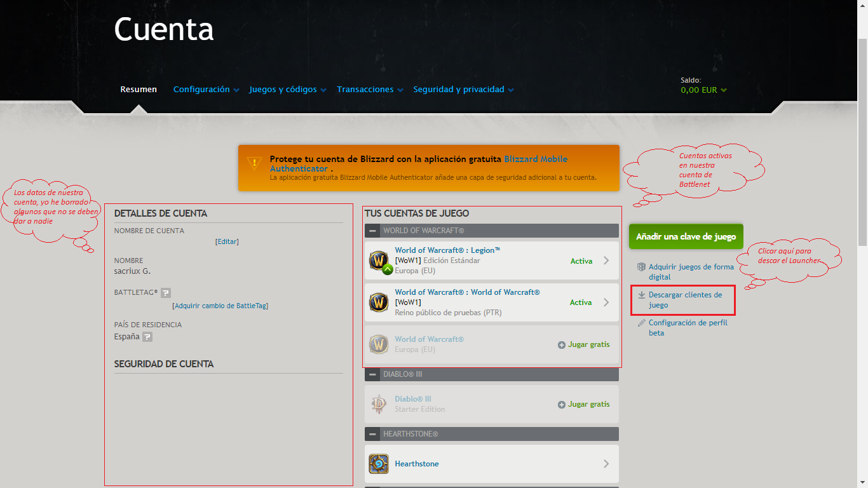Screen dimensions: 868x488
Task: Open the Configuración de perfil beta link
Action: pos(688,328)
